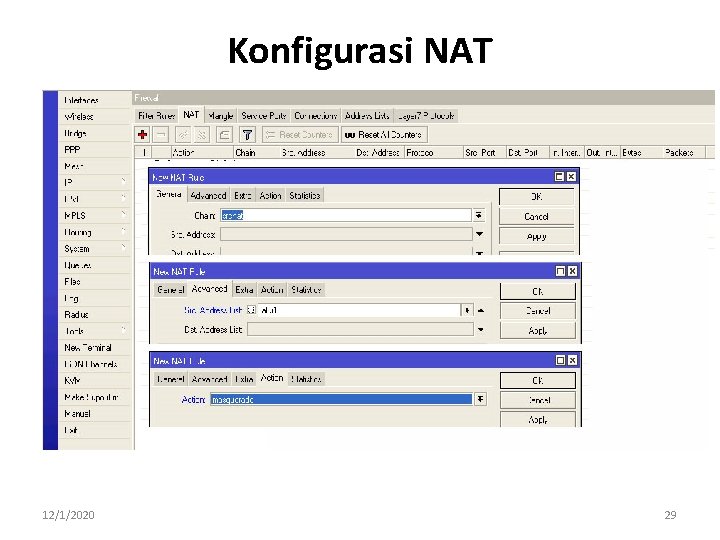
Task: Open New Terminal from sidebar
Action: pyautogui.click(x=88, y=348)
